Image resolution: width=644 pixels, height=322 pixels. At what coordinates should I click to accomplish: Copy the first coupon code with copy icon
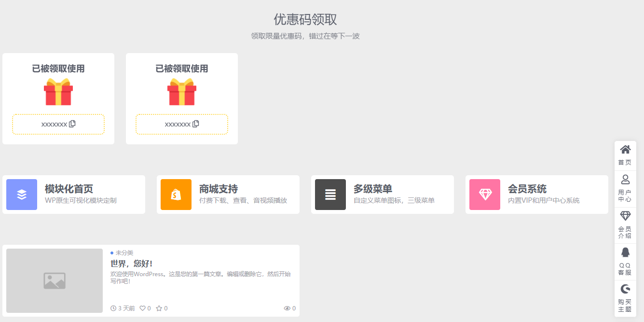point(72,124)
